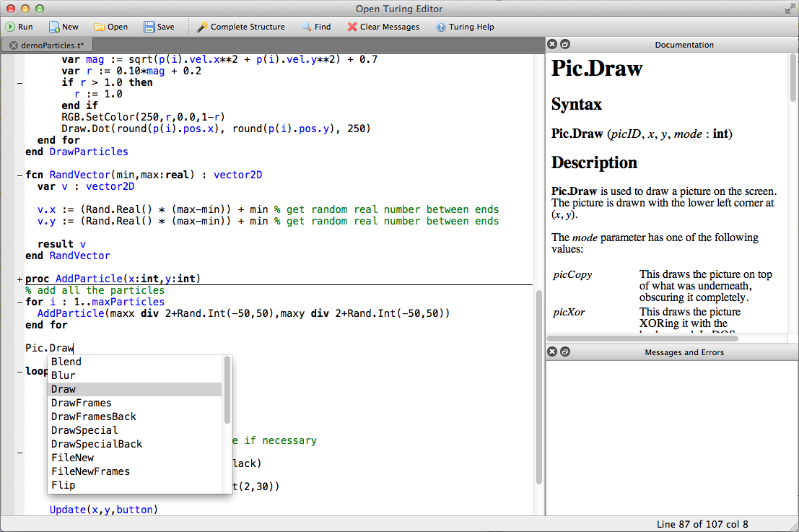The height and width of the screenshot is (532, 799).
Task: Open a file from the toolbar
Action: (111, 27)
